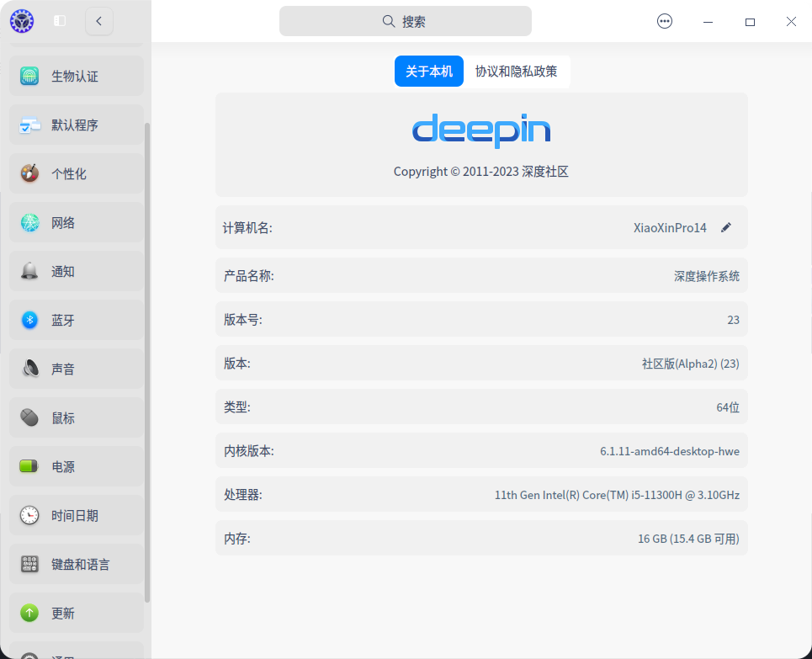
Task: Open the three-dot main menu
Action: (665, 21)
